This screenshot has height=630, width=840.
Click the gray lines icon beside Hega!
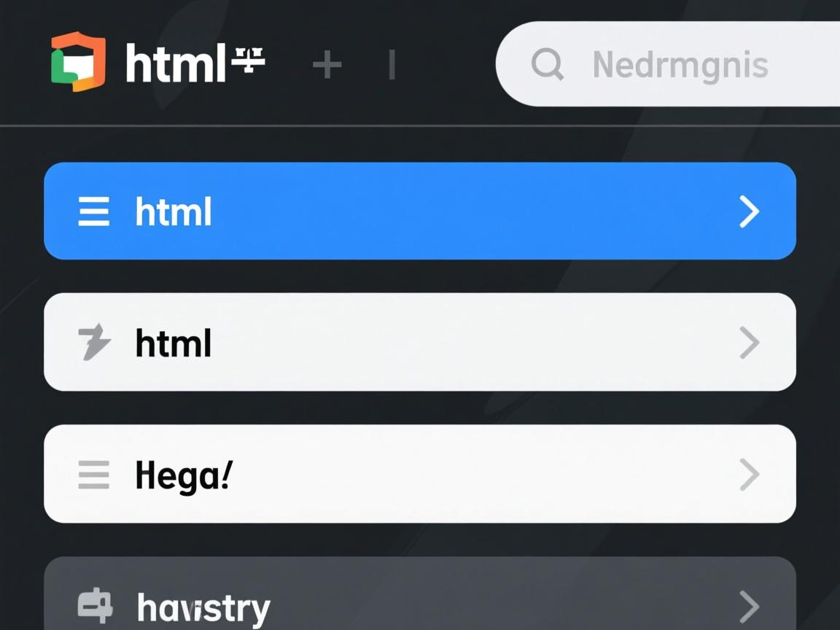point(94,475)
